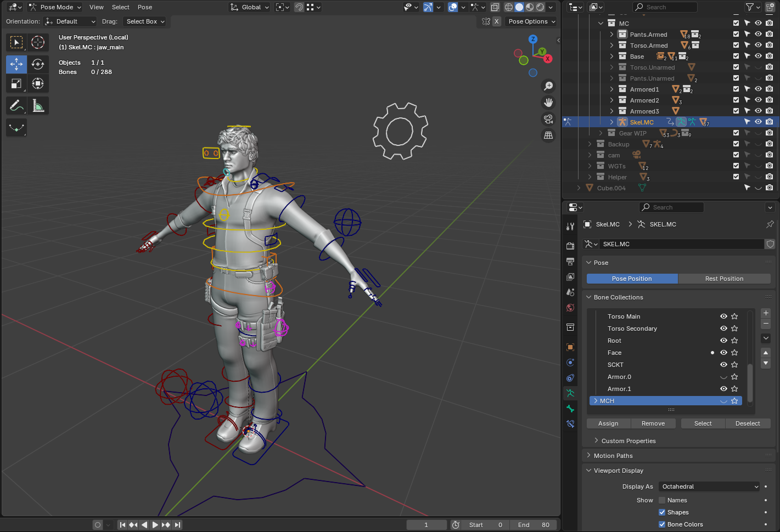Select the Armored1 collection in outliner
Image resolution: width=780 pixels, height=532 pixels.
tap(644, 89)
